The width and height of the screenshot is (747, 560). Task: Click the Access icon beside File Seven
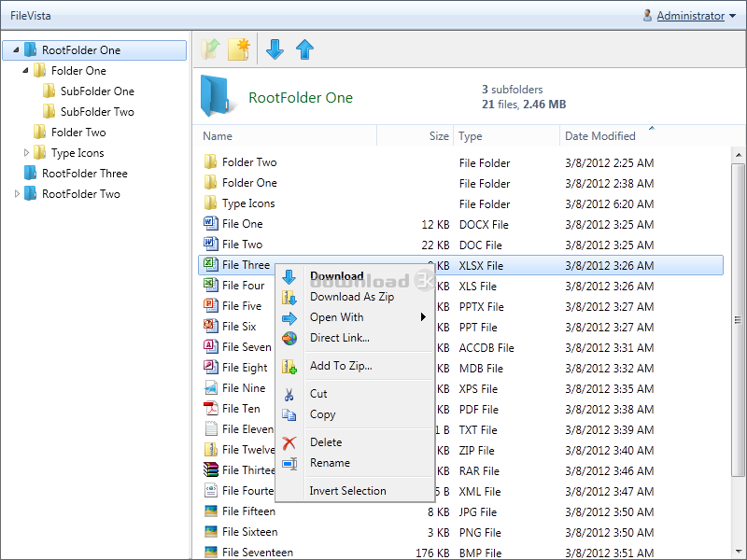[211, 346]
